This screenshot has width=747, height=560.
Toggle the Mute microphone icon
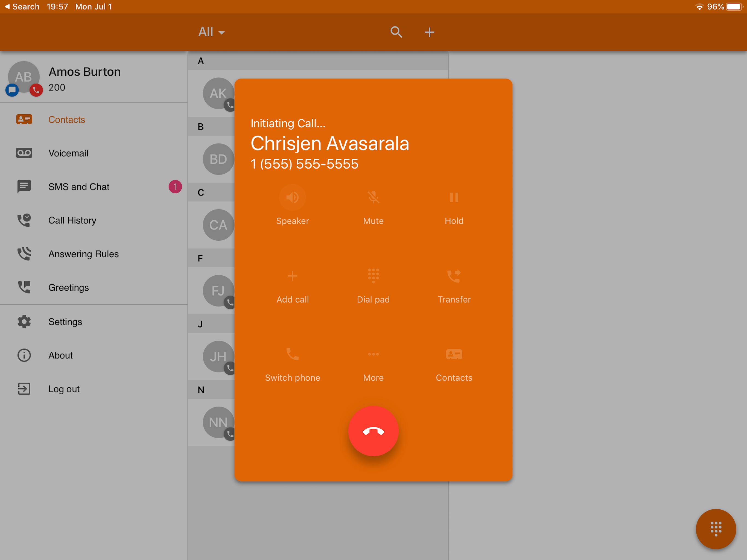coord(373,197)
